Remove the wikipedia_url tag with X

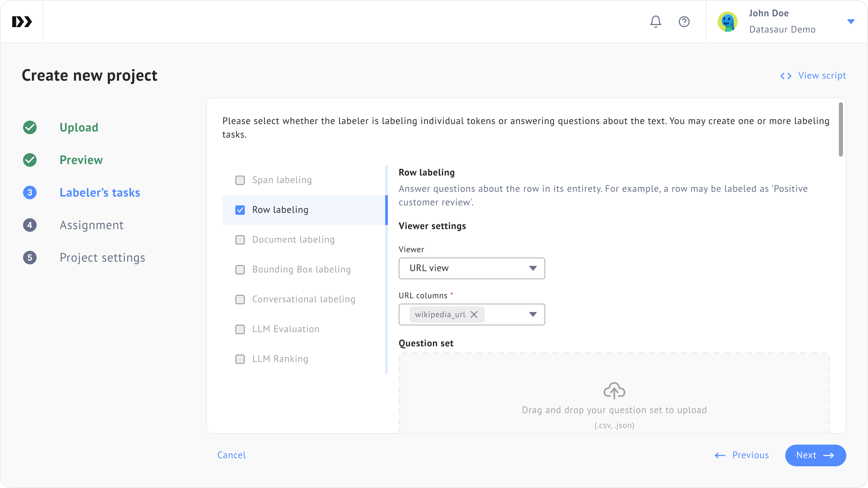coord(474,314)
